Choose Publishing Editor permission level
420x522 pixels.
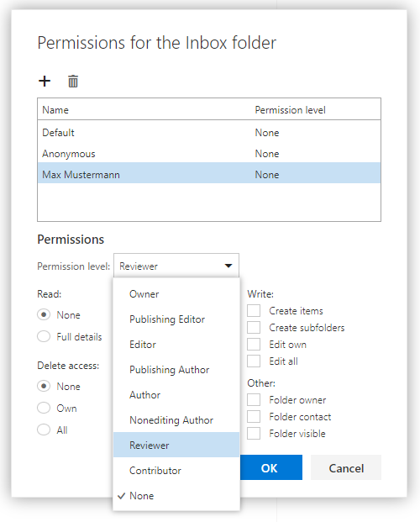coord(176,319)
